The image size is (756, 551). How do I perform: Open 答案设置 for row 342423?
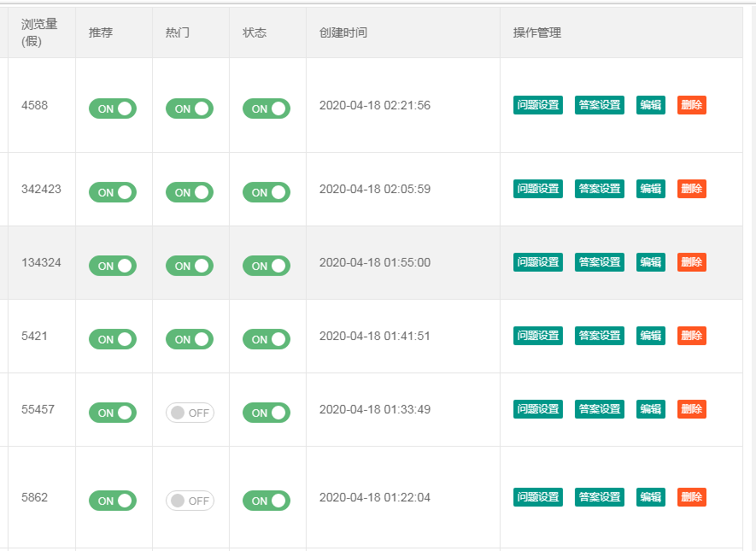click(x=600, y=189)
